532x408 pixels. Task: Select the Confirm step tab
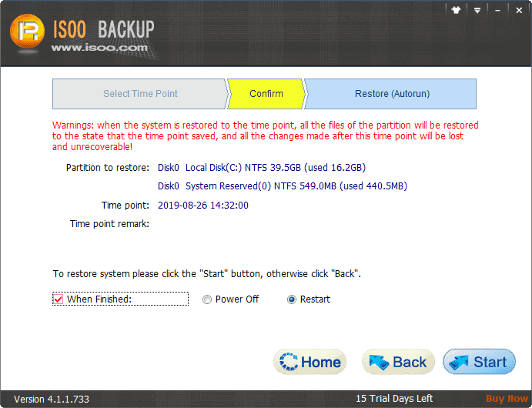[x=266, y=94]
